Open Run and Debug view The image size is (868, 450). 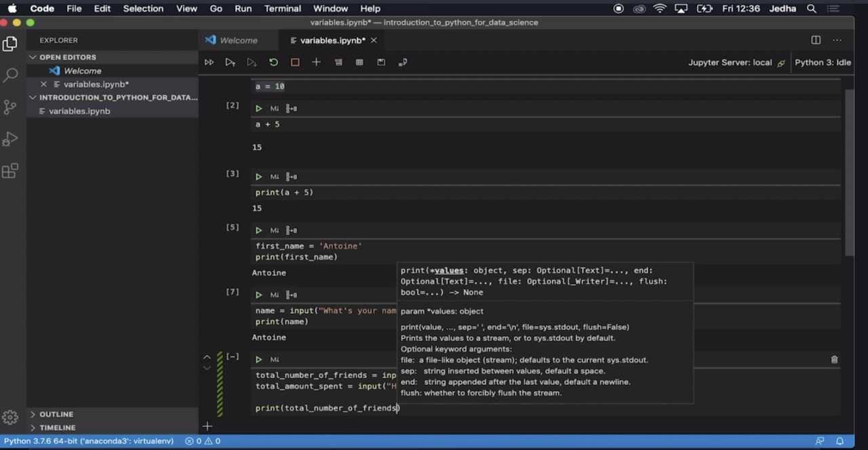(x=10, y=139)
